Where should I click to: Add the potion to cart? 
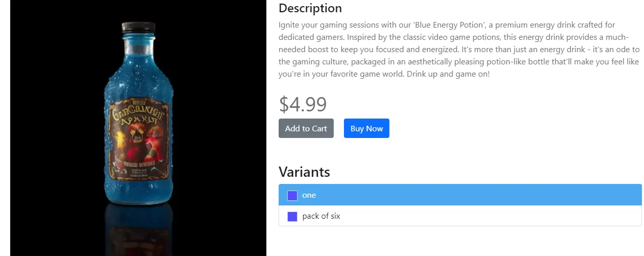[306, 129]
